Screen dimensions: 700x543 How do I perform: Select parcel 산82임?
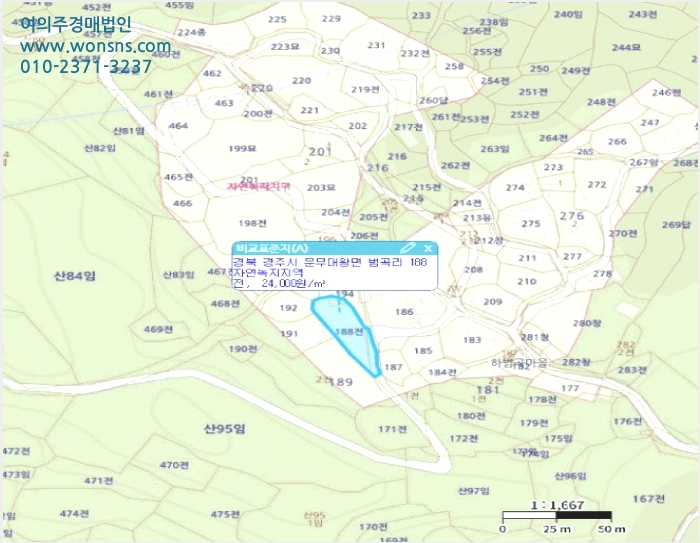(x=100, y=148)
